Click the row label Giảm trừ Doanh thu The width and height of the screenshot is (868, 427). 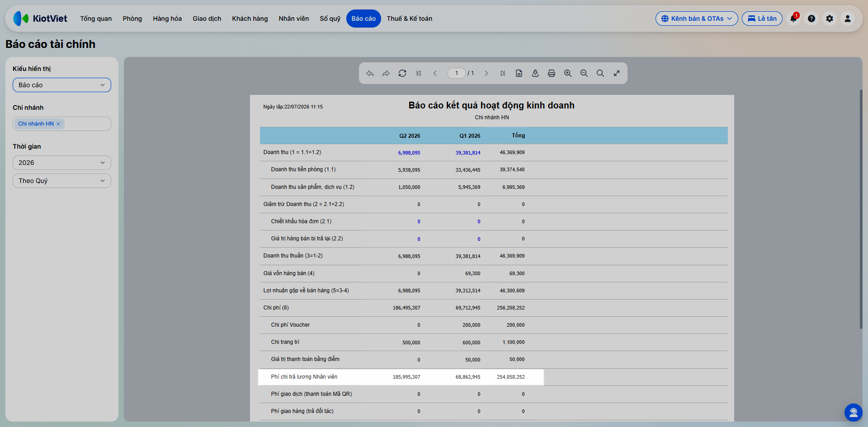pyautogui.click(x=304, y=204)
